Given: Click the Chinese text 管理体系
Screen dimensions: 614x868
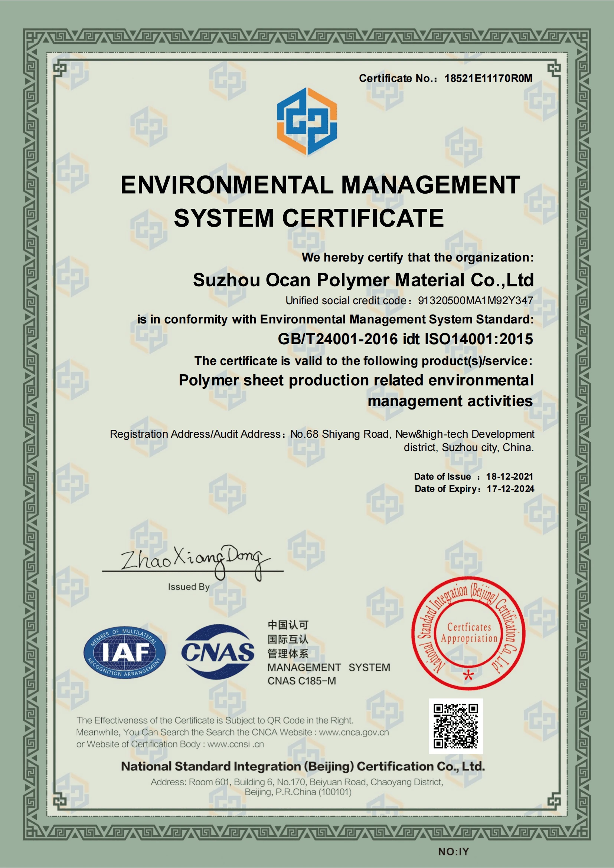Looking at the screenshot, I should [x=288, y=654].
